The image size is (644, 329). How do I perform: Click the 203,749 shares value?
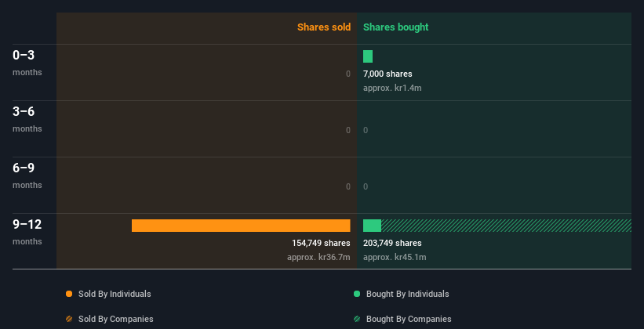392,244
